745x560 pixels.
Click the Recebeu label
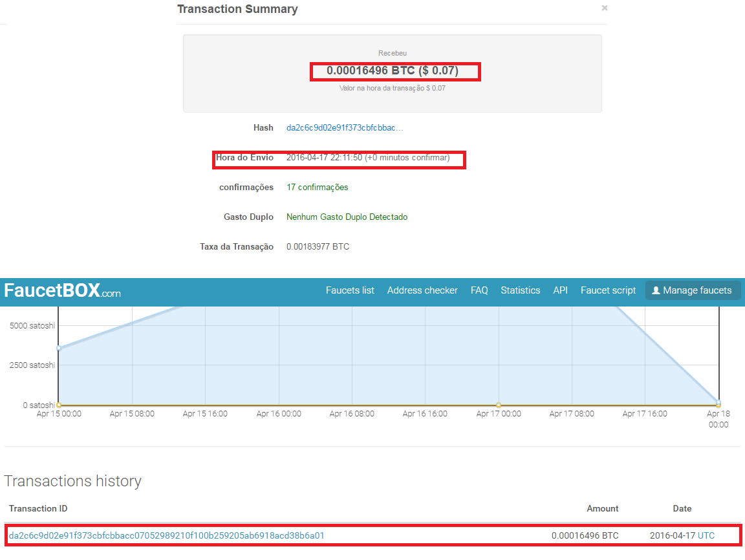393,53
